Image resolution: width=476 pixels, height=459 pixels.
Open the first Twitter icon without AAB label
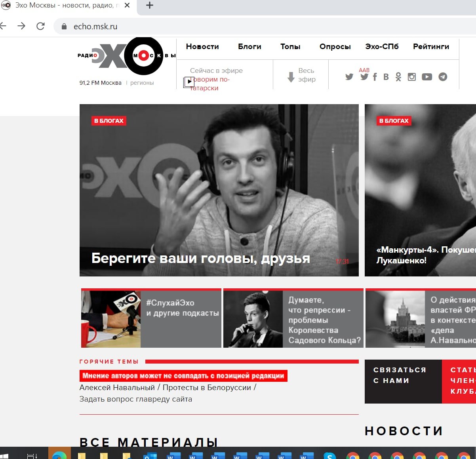pos(349,77)
